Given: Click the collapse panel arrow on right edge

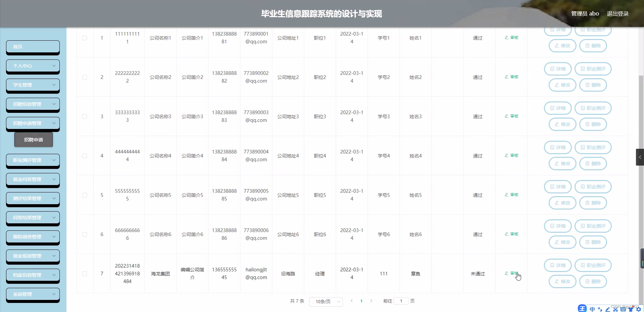Looking at the screenshot, I should (640, 157).
